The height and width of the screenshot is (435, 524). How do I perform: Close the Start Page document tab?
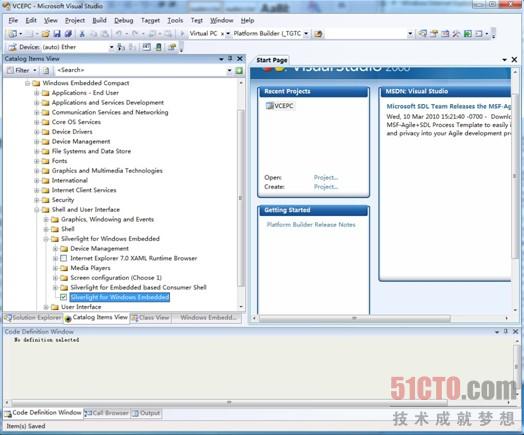tap(514, 59)
